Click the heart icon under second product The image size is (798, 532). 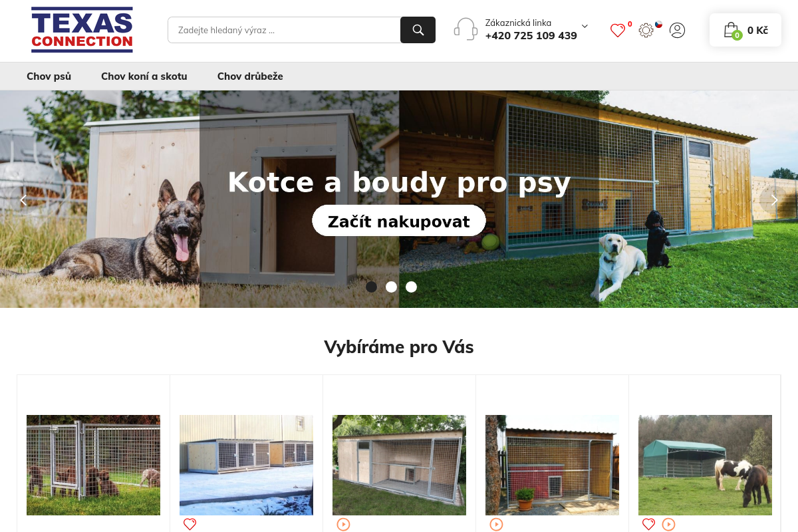190,524
